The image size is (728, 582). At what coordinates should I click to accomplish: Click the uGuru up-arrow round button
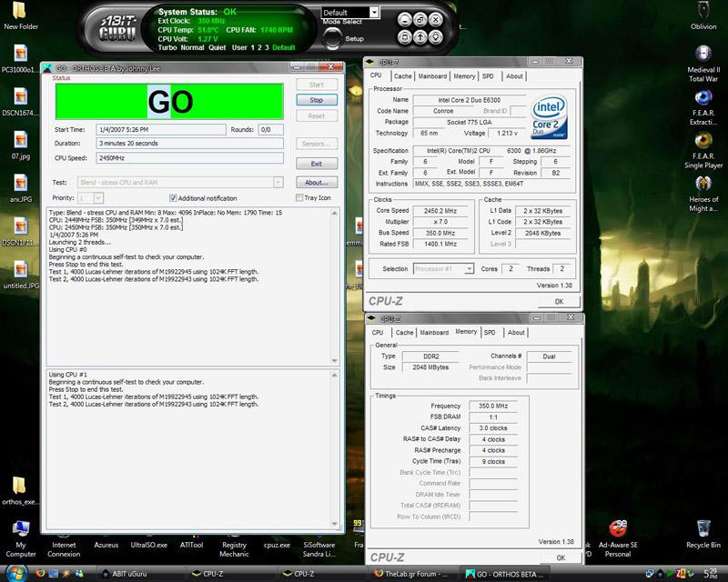[x=420, y=37]
